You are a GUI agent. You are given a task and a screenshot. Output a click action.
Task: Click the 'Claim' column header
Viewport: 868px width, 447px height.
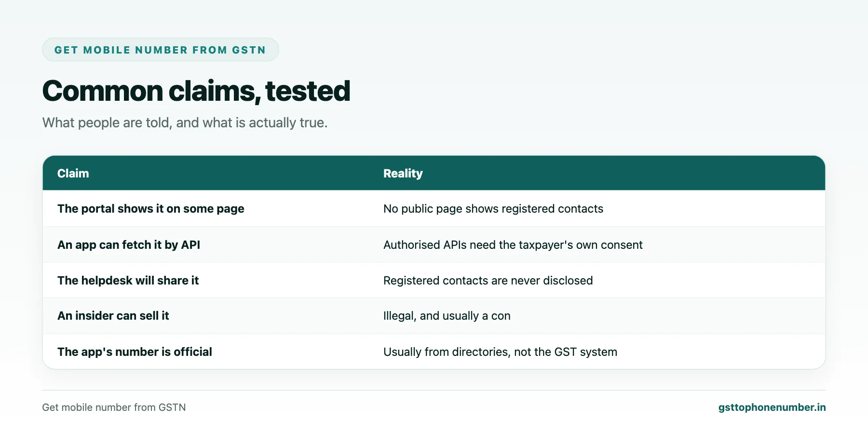pyautogui.click(x=73, y=173)
